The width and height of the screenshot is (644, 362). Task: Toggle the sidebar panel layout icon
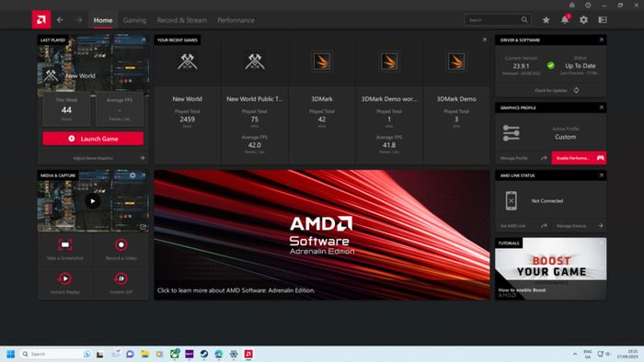[x=603, y=19]
